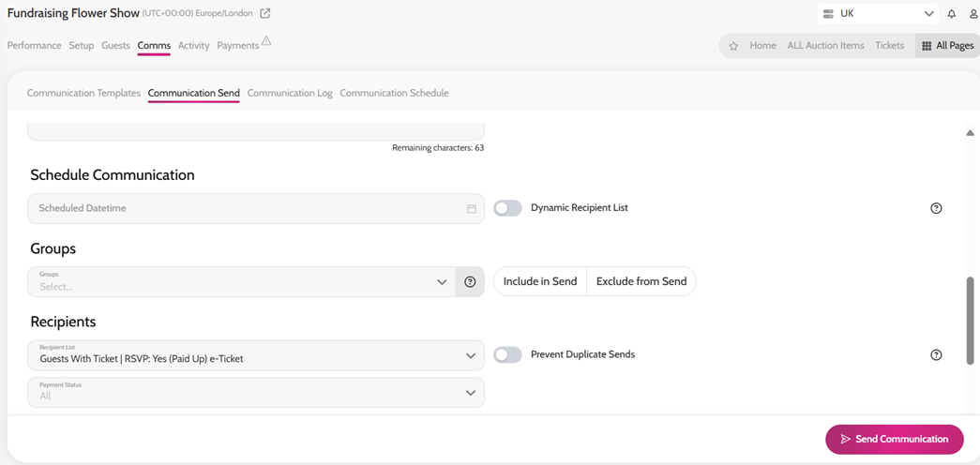The image size is (980, 465).
Task: Open calendar picker in Scheduled Datetime
Action: point(472,209)
